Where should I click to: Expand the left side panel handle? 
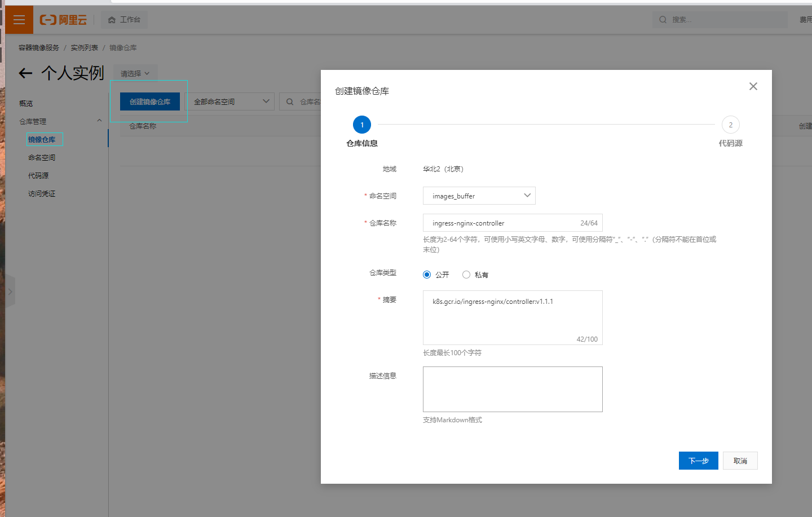(10, 291)
